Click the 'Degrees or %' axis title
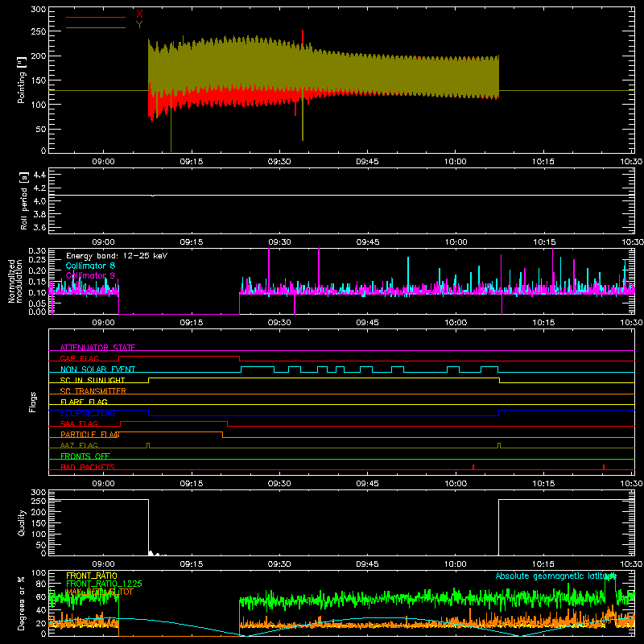Viewport: 644px width, 644px height. coord(22,603)
